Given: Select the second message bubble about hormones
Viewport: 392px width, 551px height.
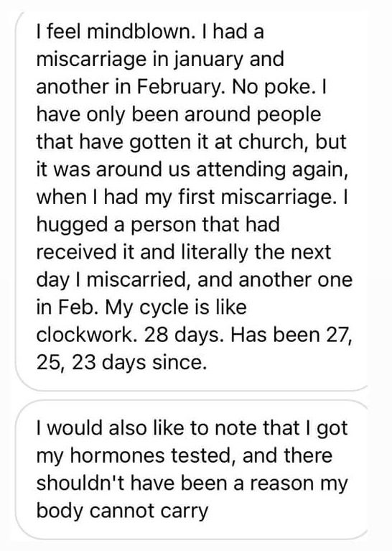Looking at the screenshot, I should click(192, 470).
